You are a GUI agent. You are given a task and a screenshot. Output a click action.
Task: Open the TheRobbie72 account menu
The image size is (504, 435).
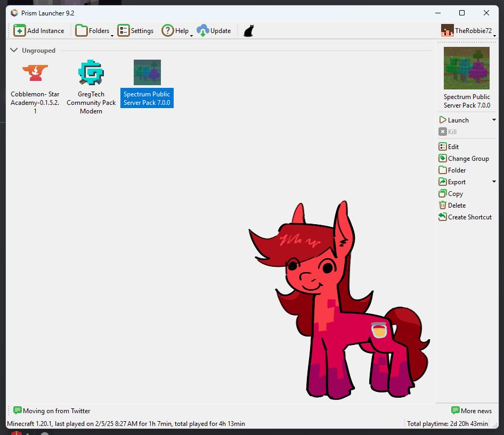tap(468, 30)
